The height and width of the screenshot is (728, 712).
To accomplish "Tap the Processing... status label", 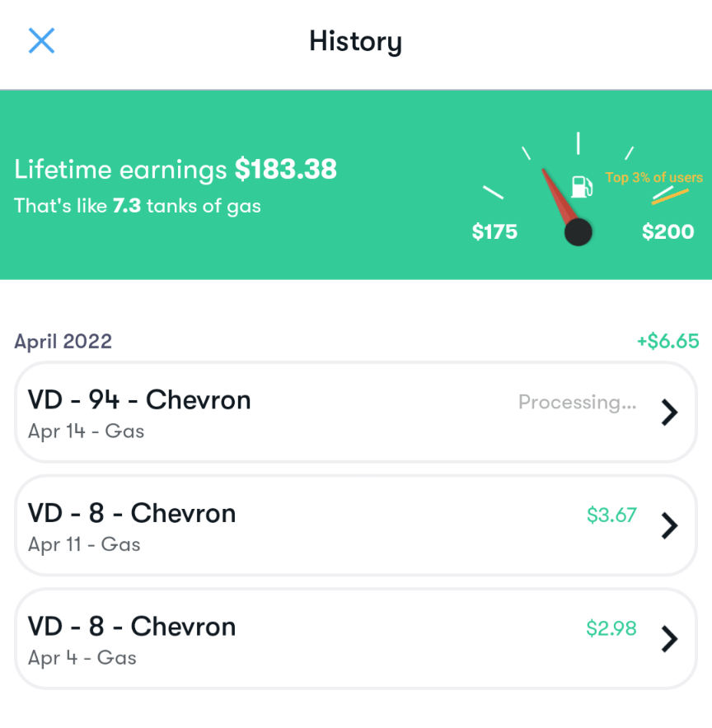I will (x=577, y=402).
